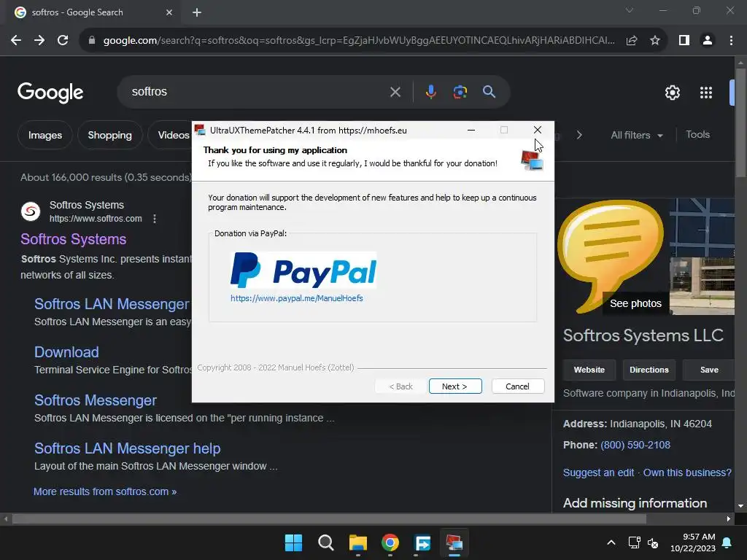
Task: Search by image with Google Lens
Action: click(x=460, y=92)
